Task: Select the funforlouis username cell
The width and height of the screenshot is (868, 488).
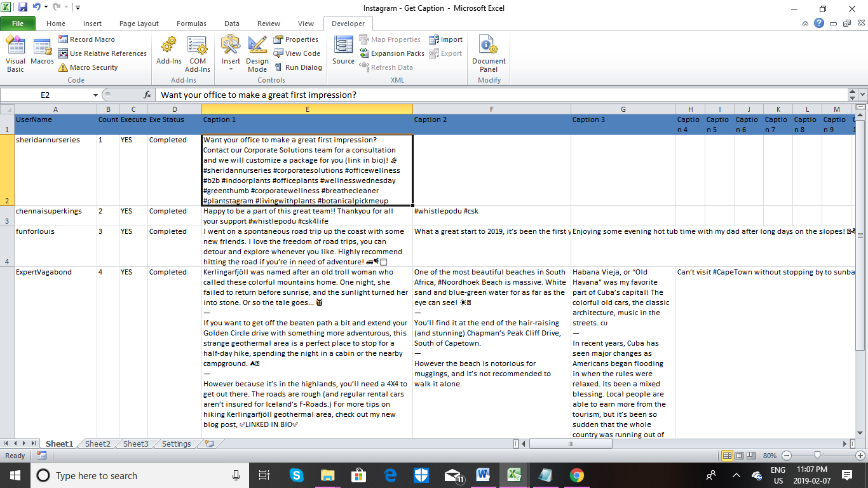Action: click(55, 247)
